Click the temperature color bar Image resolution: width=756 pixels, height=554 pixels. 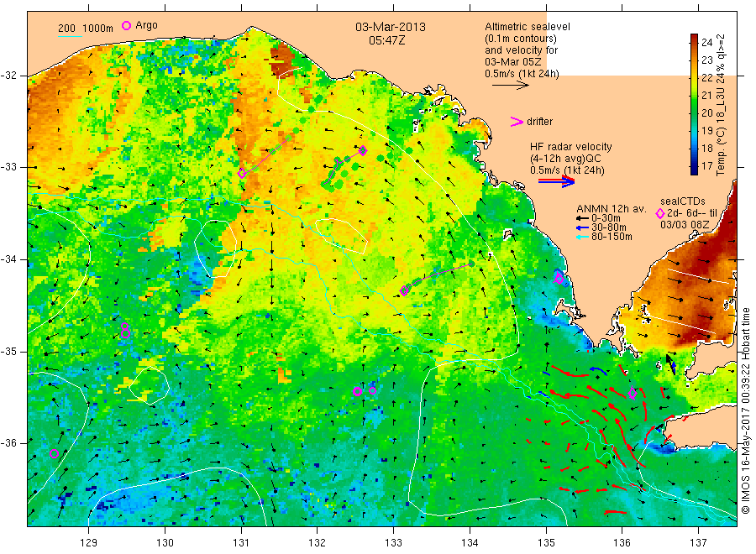[x=695, y=104]
